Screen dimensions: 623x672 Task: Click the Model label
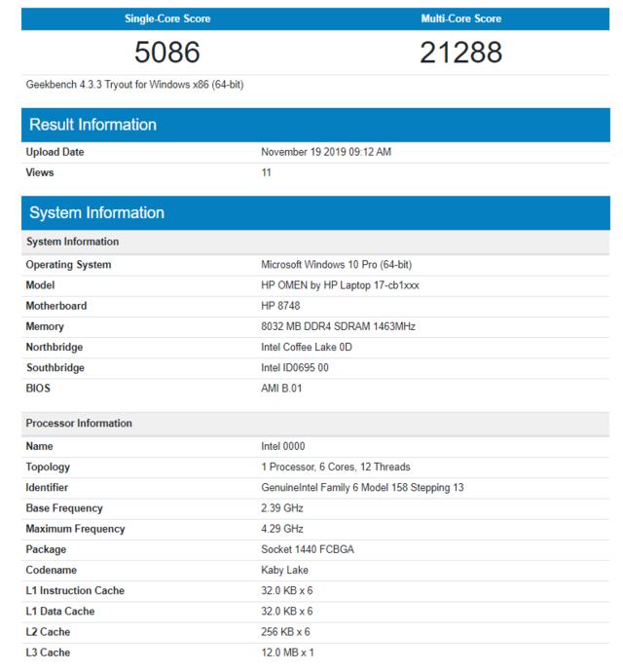coord(40,285)
